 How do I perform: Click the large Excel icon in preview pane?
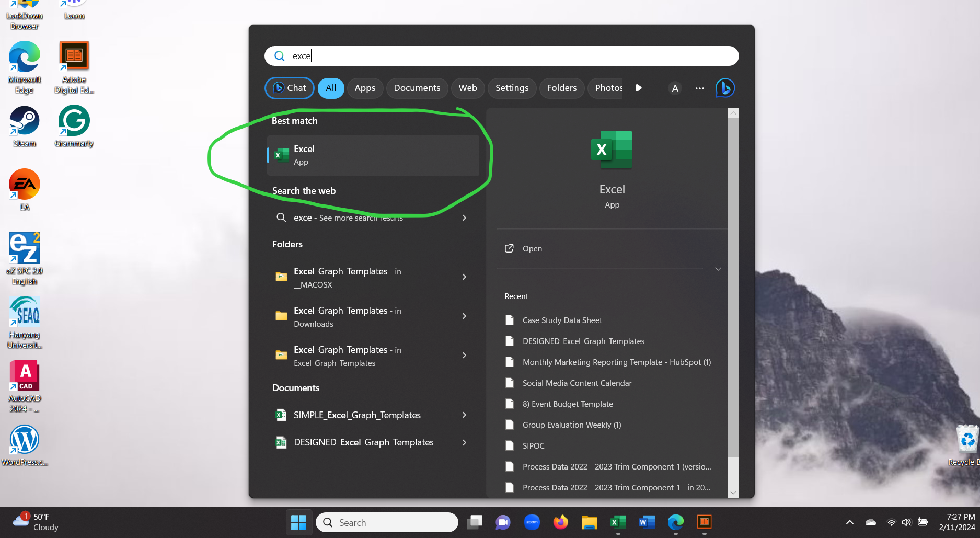pos(612,150)
